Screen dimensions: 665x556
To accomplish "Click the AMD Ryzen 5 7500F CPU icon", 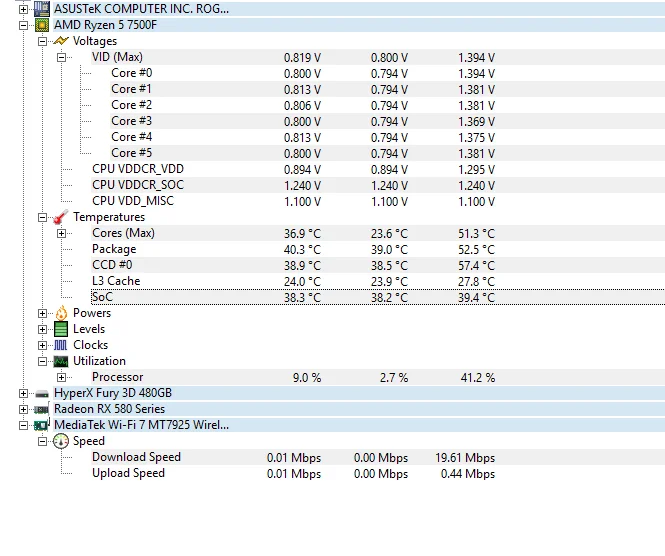I will 42,25.
